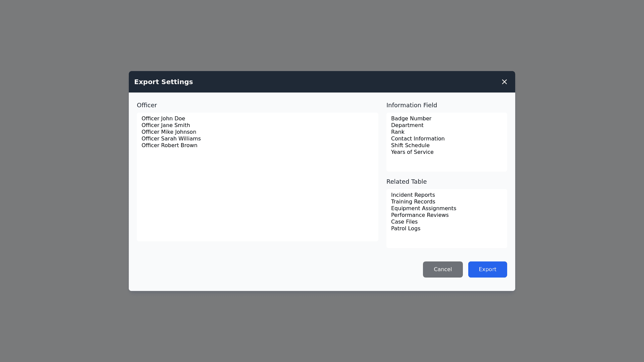
Task: Select Officer Robert Brown option
Action: [x=169, y=145]
